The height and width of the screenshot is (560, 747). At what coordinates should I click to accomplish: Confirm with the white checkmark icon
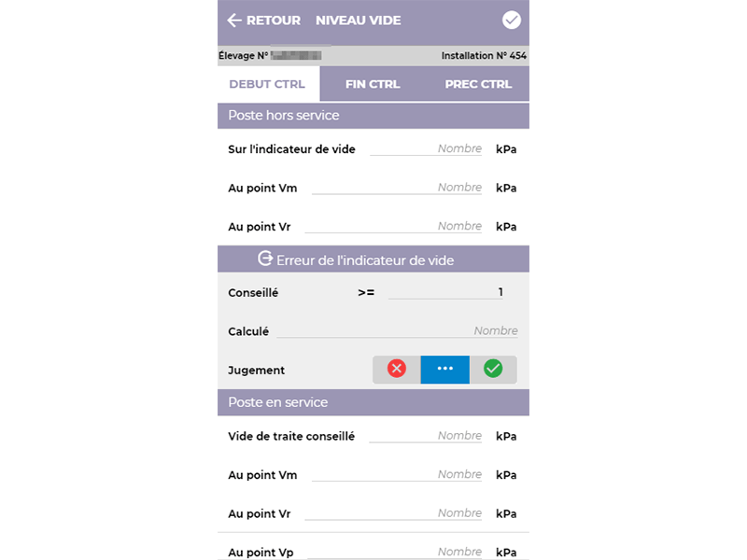(x=511, y=20)
